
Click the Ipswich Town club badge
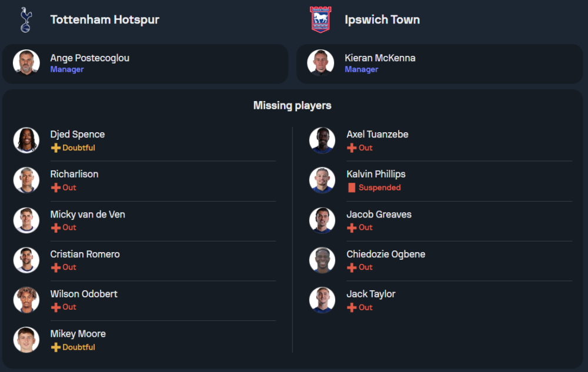click(320, 20)
